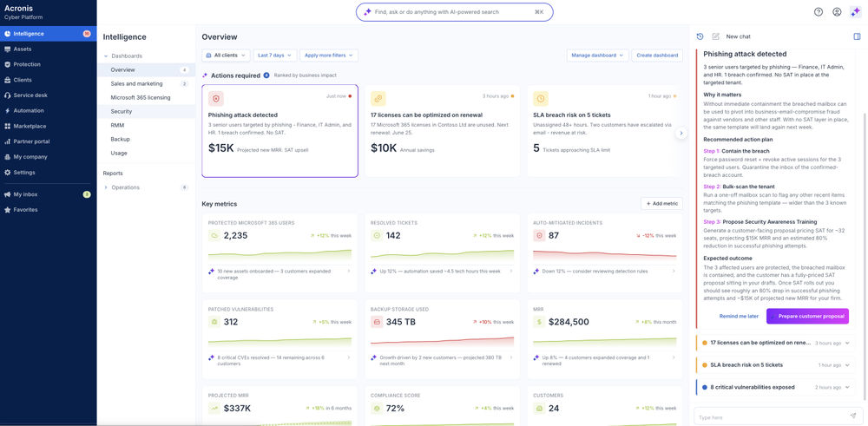Expand the Operations tree section
The width and height of the screenshot is (868, 426).
click(x=106, y=187)
